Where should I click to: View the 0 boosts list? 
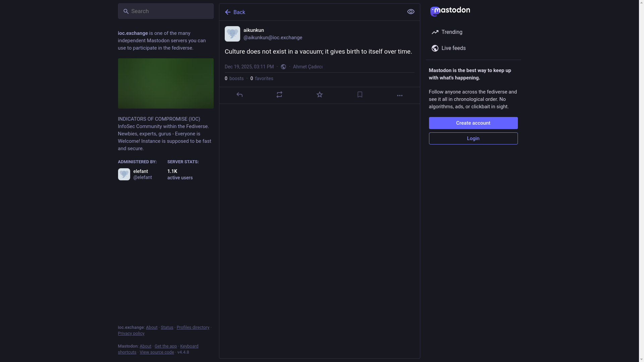tap(234, 78)
